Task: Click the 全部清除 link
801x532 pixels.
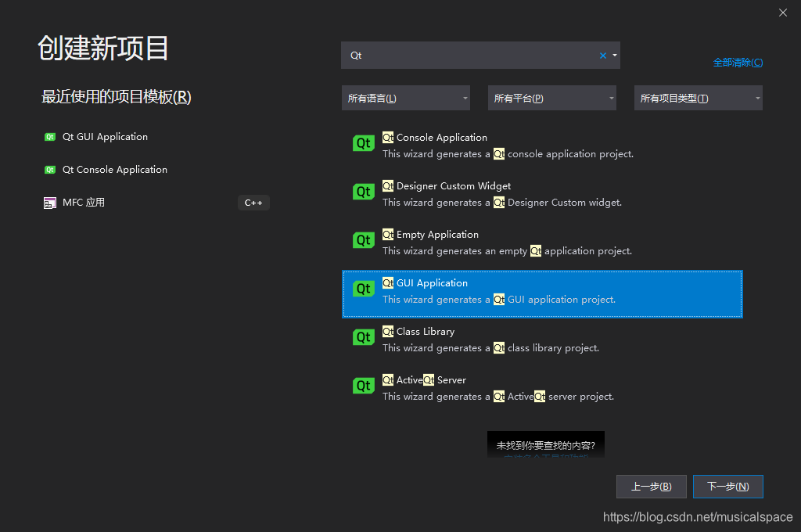Action: 738,63
